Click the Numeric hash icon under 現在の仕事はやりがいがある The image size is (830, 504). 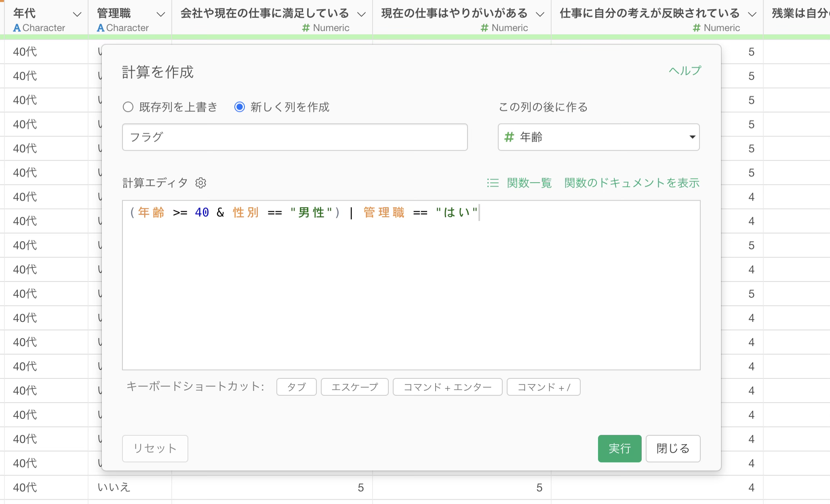pos(485,28)
